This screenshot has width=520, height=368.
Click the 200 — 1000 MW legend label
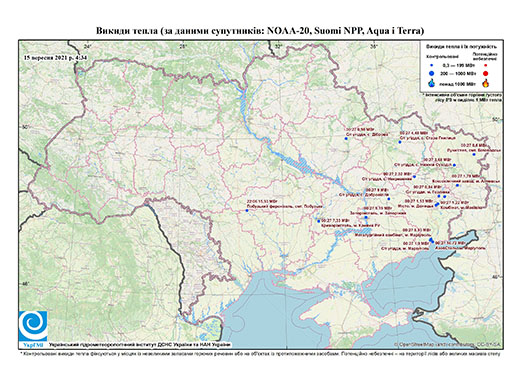(x=458, y=74)
